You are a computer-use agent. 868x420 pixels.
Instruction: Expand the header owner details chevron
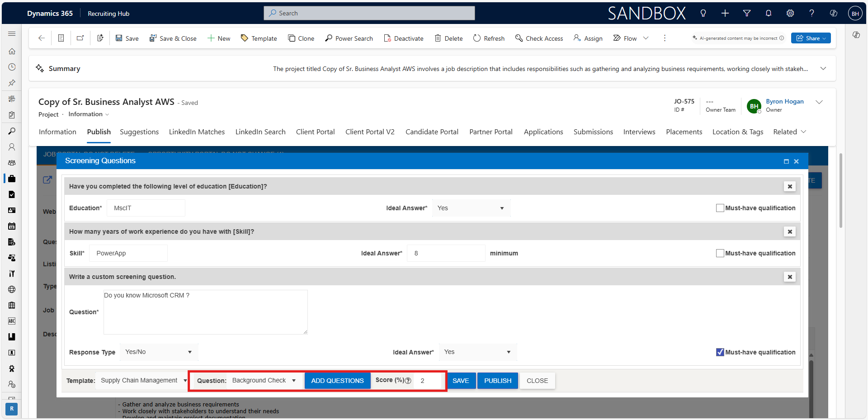pyautogui.click(x=819, y=102)
